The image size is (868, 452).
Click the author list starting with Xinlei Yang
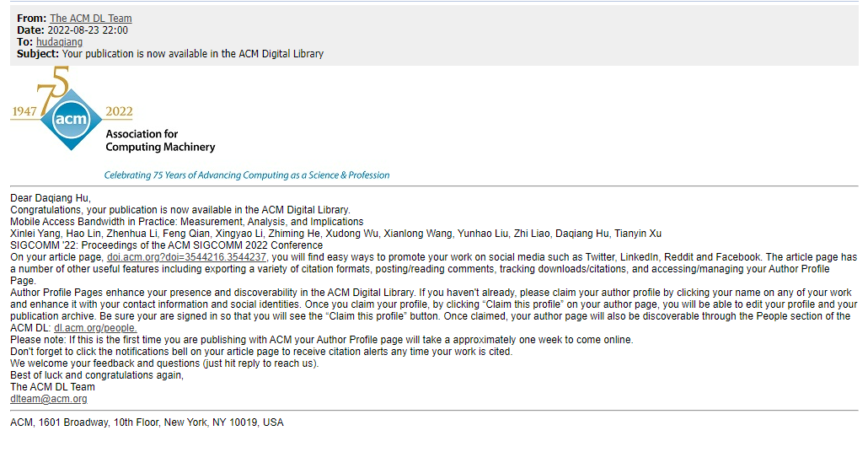click(x=335, y=234)
